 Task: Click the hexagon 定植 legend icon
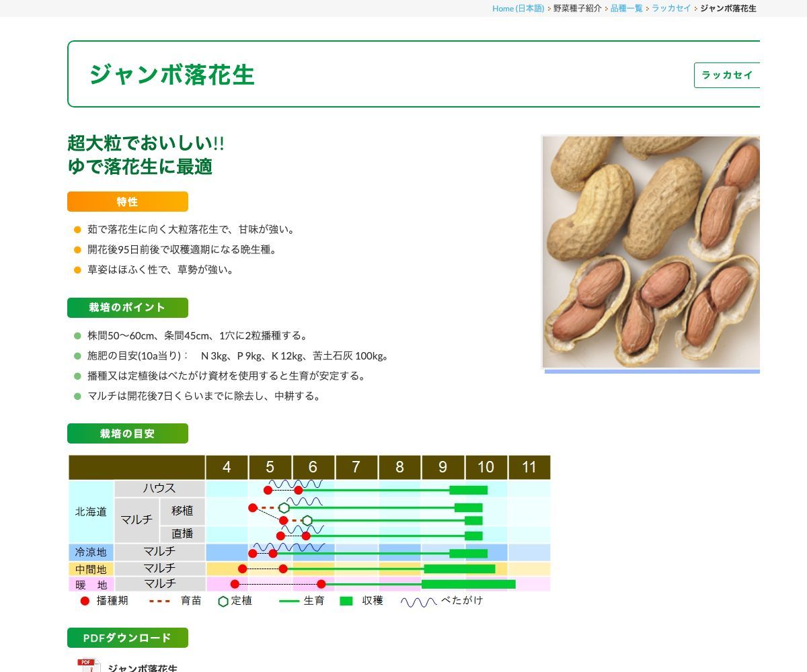click(x=223, y=601)
